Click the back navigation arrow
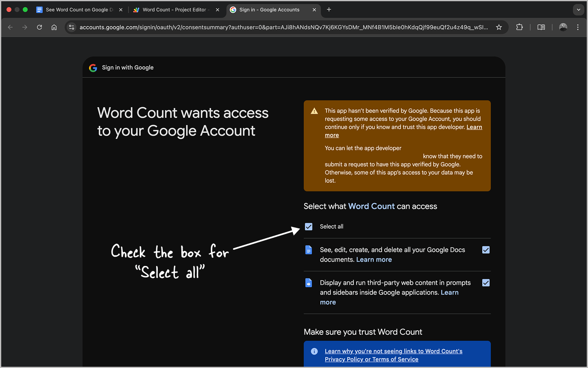 [x=10, y=27]
